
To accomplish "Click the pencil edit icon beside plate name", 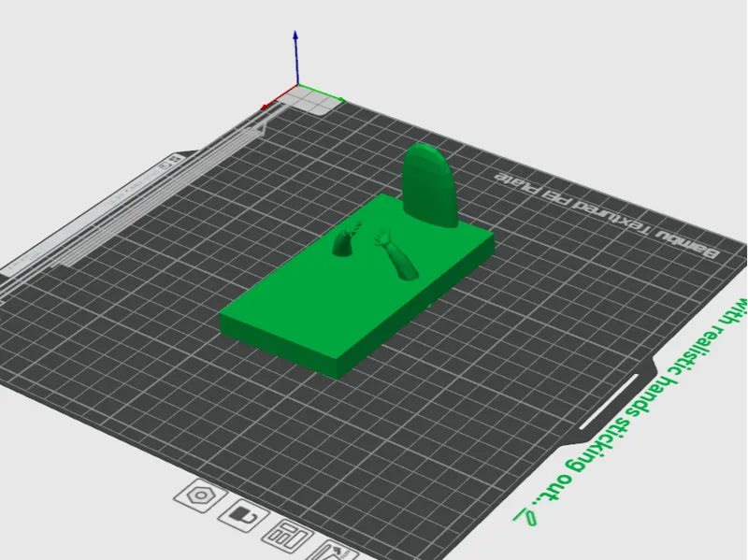I will [x=527, y=518].
